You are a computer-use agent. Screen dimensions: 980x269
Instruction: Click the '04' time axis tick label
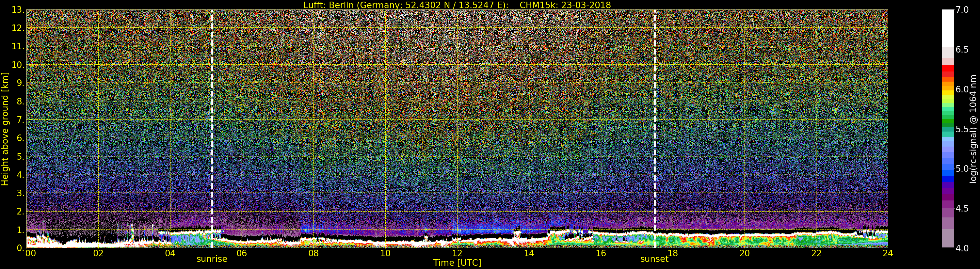click(x=170, y=253)
